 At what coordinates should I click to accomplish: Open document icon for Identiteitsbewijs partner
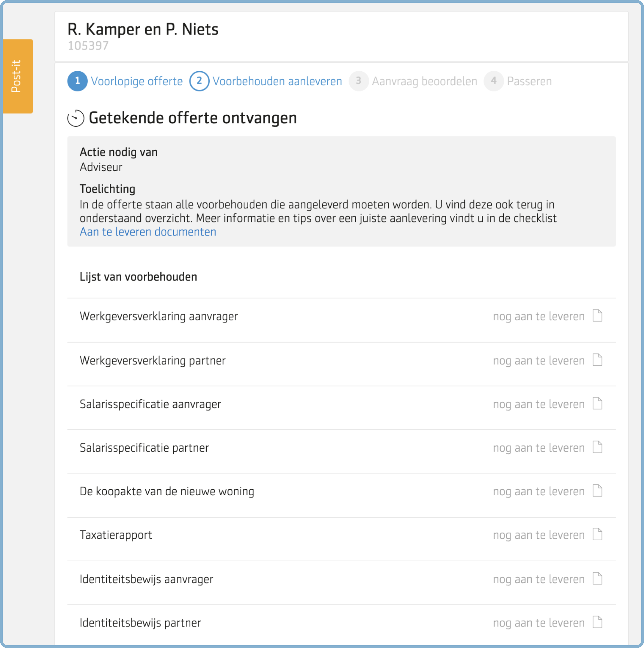(x=597, y=622)
